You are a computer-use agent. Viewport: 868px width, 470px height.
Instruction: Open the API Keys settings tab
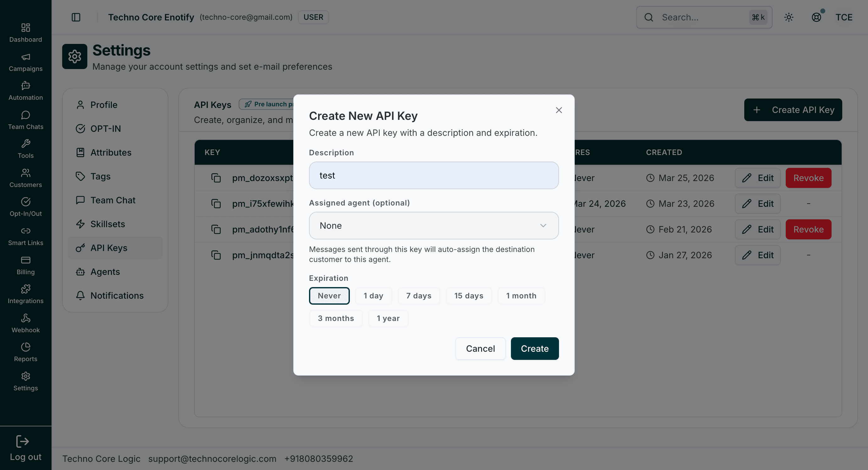[x=115, y=248]
